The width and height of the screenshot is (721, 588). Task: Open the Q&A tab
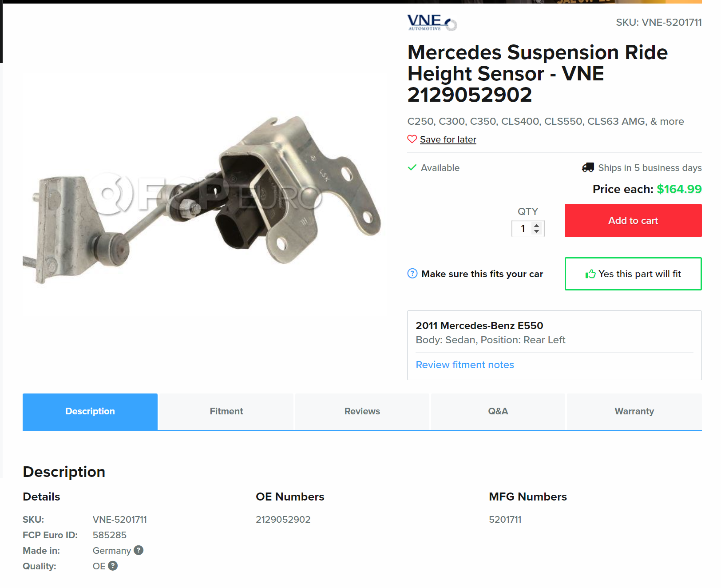coord(498,411)
